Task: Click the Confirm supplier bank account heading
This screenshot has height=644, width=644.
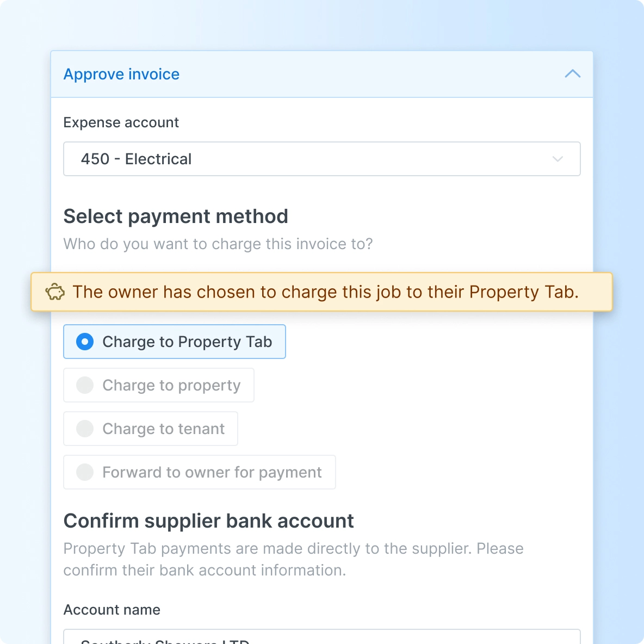Action: click(x=208, y=521)
